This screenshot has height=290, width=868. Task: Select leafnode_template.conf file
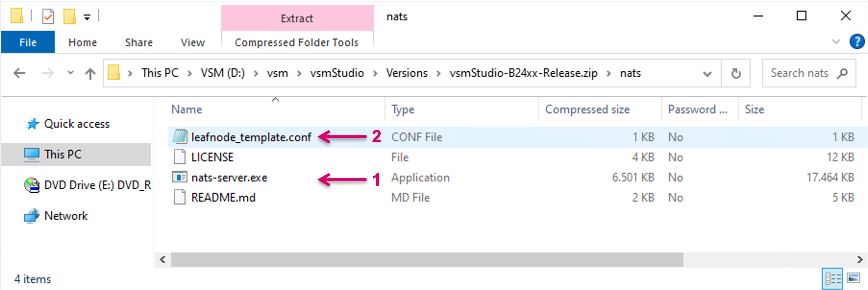click(251, 137)
